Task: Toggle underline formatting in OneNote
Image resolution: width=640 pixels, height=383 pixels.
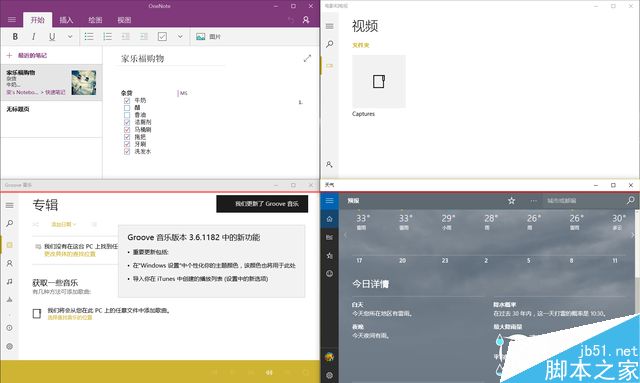Action: (52, 37)
